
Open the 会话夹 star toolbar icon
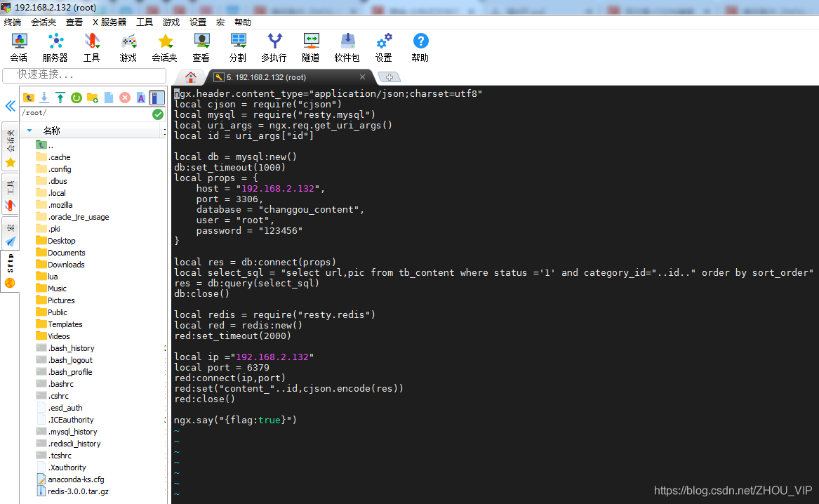(164, 48)
